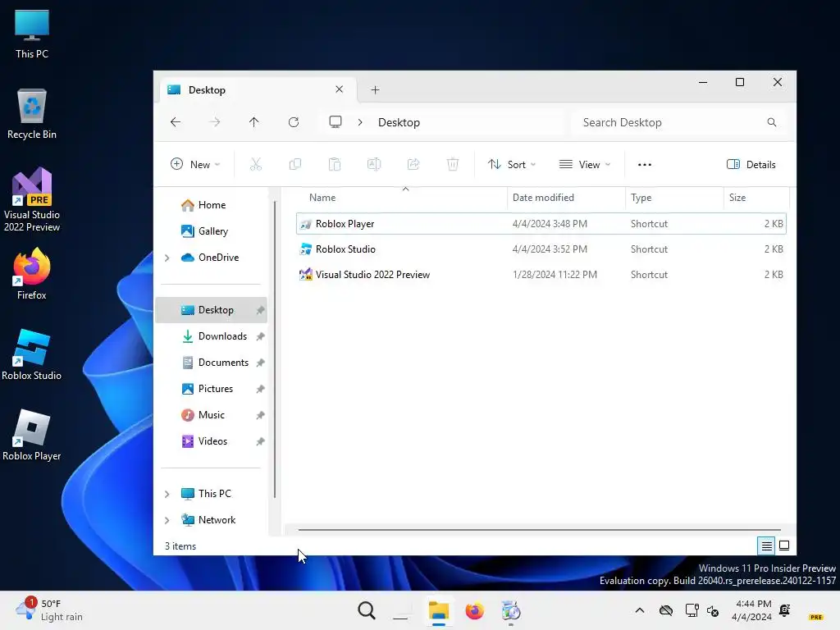
Task: Sort by the Type column header
Action: click(674, 198)
